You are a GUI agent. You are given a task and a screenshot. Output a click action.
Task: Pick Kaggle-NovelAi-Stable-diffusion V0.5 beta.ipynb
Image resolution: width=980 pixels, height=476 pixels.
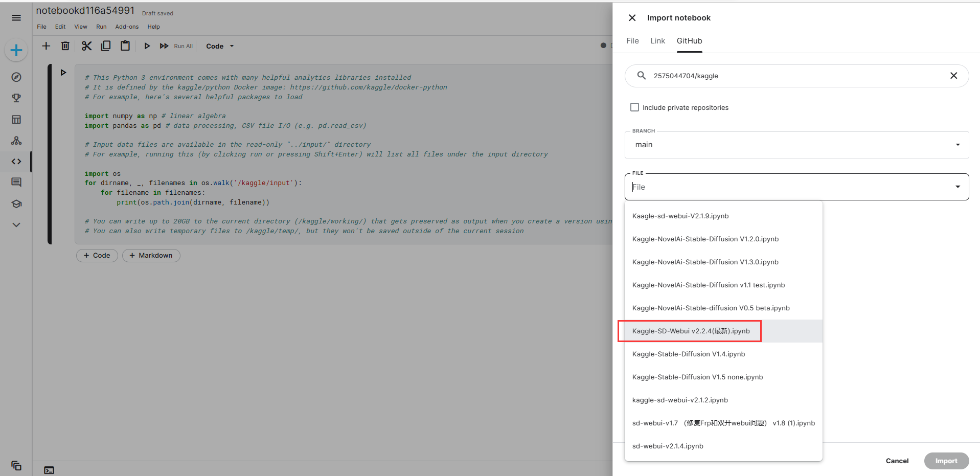point(723,308)
